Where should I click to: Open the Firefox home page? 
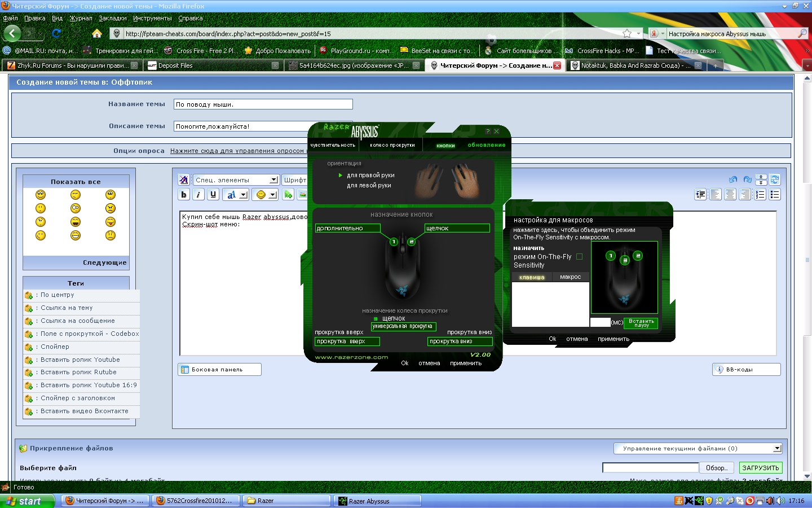(x=97, y=33)
